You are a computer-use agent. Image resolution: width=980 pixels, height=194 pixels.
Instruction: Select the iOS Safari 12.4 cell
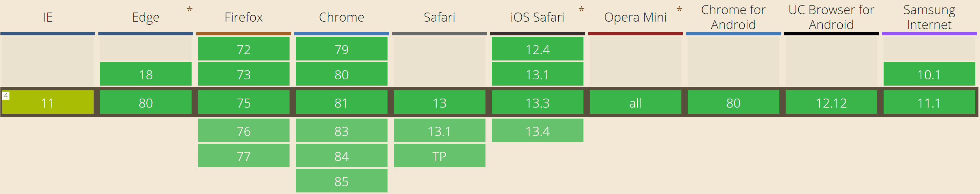pyautogui.click(x=537, y=49)
